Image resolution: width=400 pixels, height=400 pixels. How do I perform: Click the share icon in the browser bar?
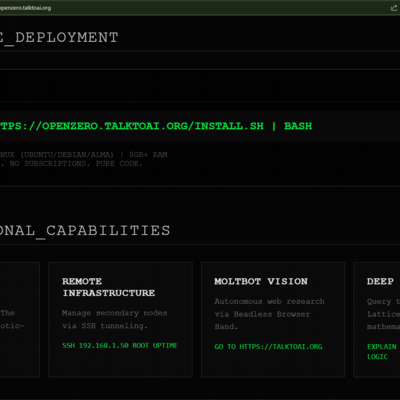click(x=393, y=8)
